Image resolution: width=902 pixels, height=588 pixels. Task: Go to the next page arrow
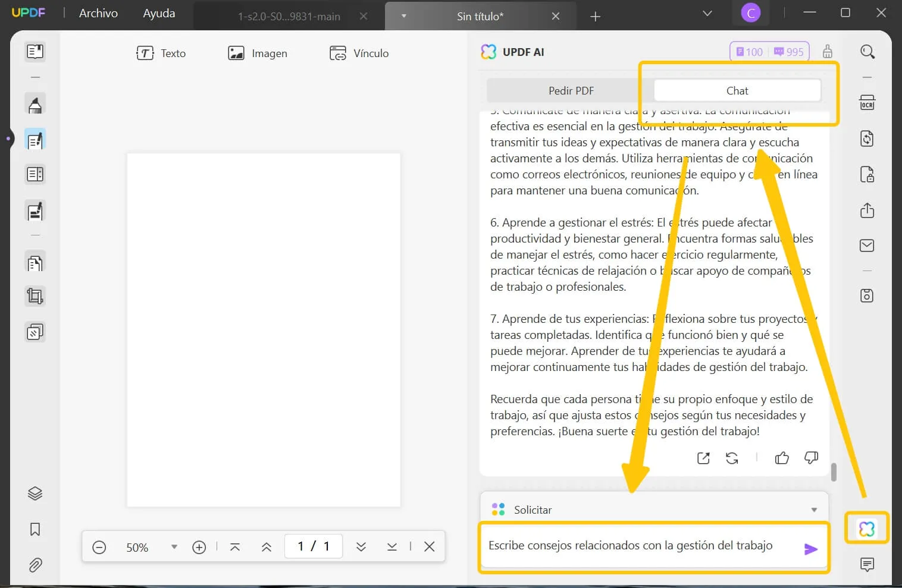pos(361,547)
